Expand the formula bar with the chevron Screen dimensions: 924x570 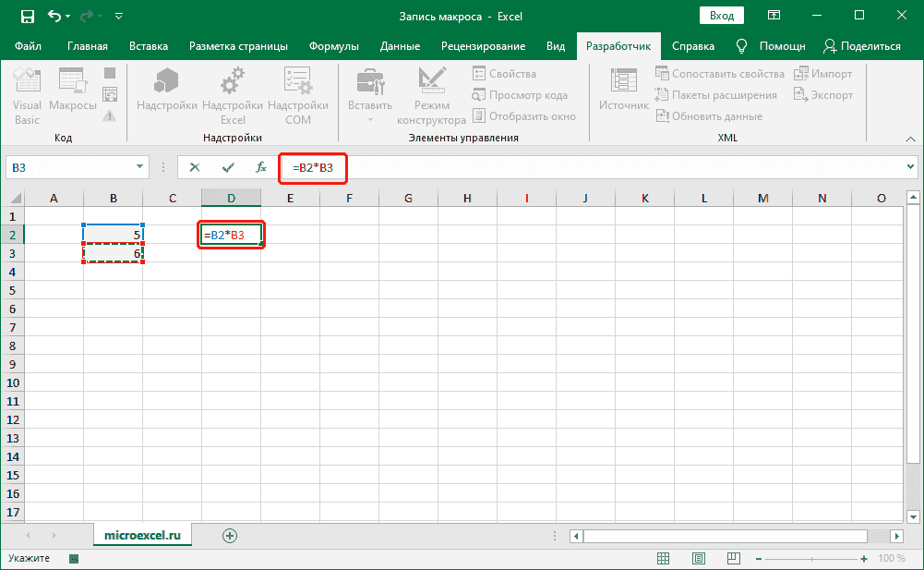[910, 167]
